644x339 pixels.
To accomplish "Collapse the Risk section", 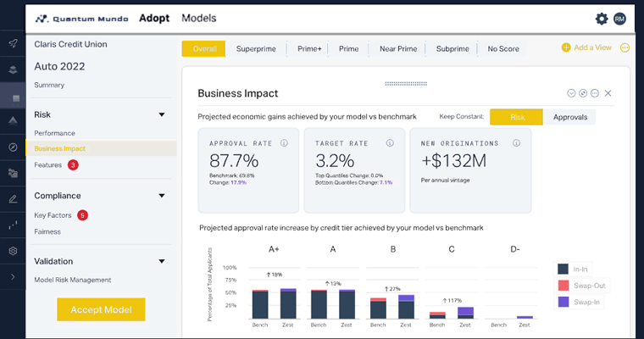I will pos(162,114).
